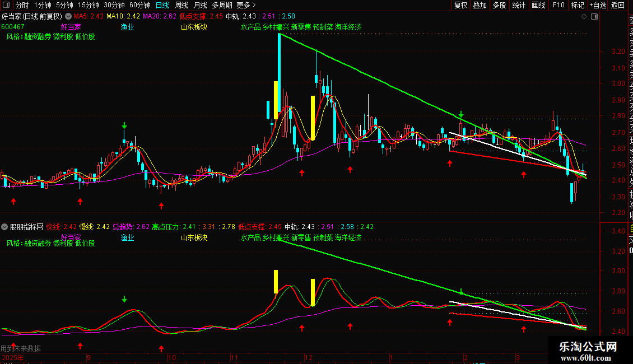Select the 周线 weekly period tab

coord(181,5)
